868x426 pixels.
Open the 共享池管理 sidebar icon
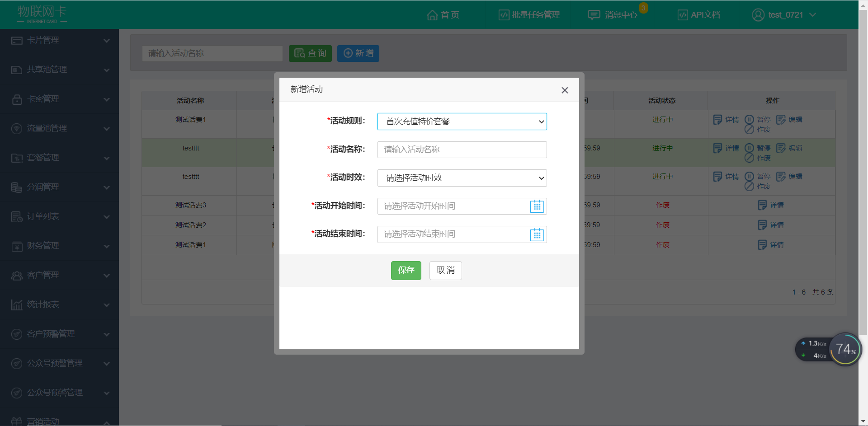pyautogui.click(x=17, y=70)
